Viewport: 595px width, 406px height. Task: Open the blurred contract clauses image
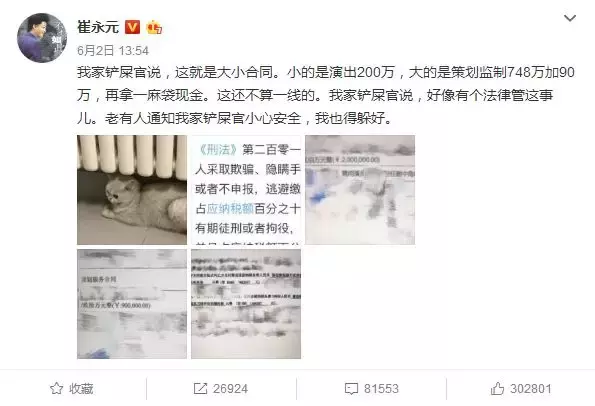(246, 304)
